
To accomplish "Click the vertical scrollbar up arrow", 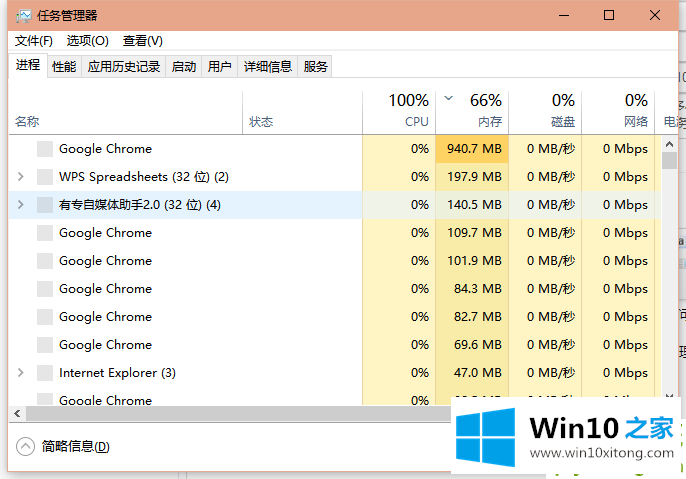I will pos(669,144).
